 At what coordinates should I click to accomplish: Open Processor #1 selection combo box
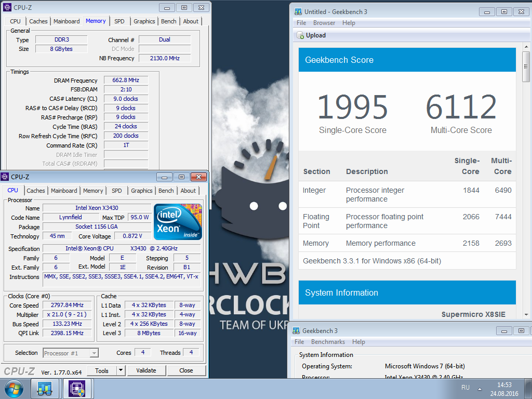coord(71,353)
